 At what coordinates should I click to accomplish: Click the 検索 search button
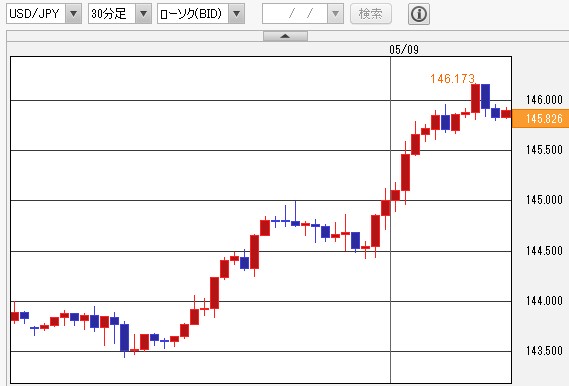point(371,14)
